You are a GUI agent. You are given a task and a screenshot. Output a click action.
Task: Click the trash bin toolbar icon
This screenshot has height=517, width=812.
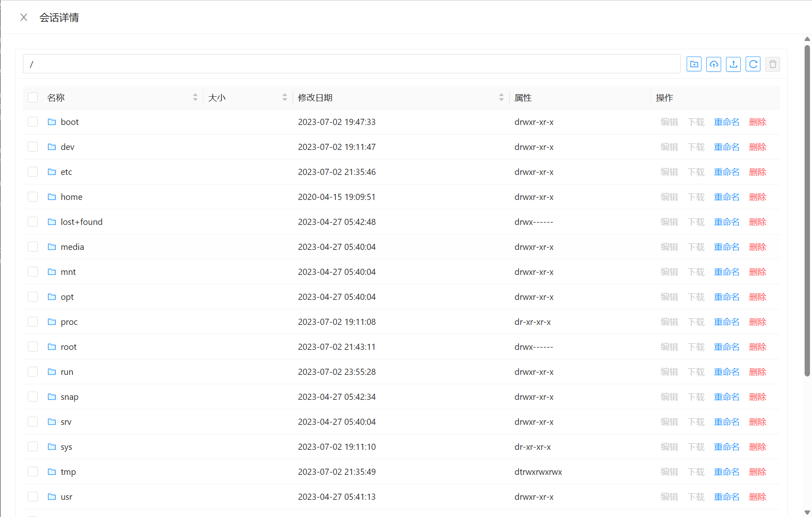click(772, 64)
